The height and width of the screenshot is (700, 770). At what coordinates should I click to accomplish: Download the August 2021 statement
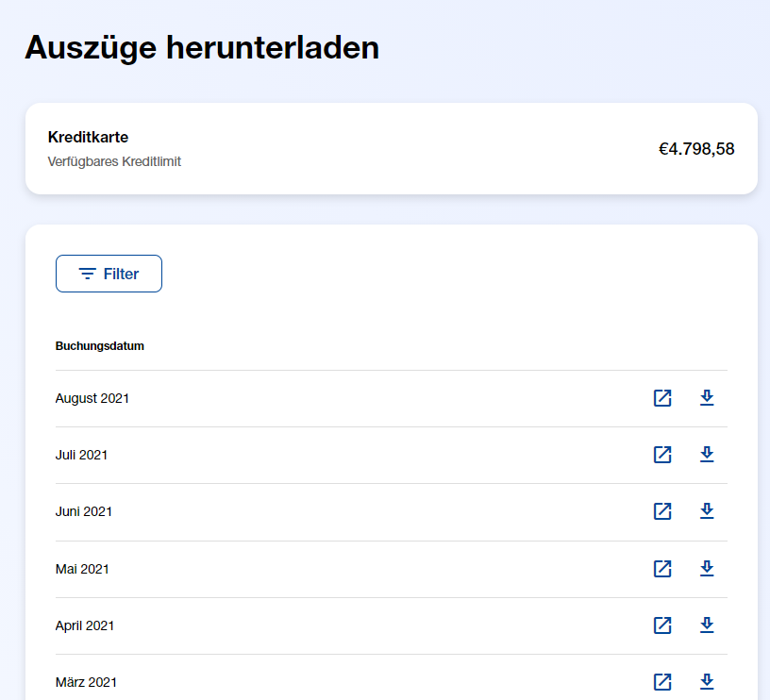coord(707,398)
